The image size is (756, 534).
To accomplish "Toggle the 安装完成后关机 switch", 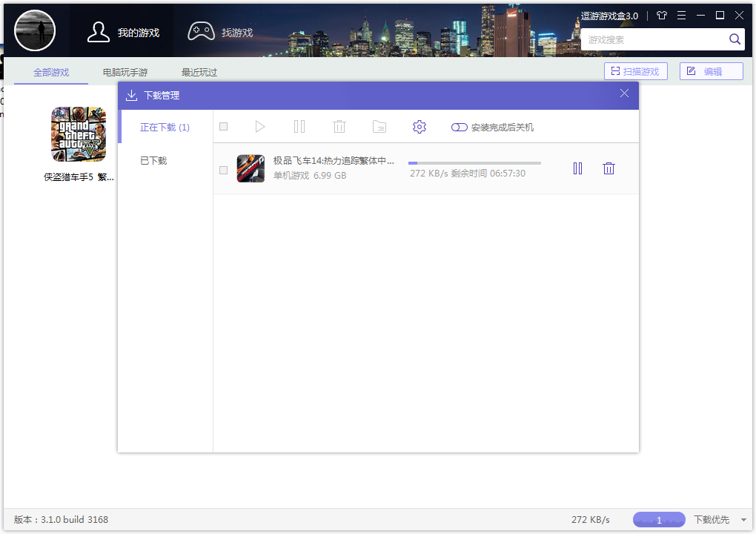I will [459, 128].
